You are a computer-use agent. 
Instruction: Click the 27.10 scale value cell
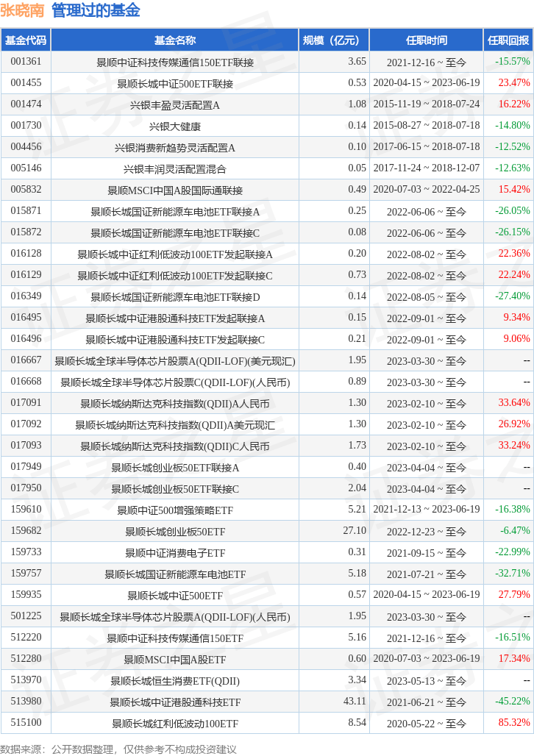[x=354, y=531]
